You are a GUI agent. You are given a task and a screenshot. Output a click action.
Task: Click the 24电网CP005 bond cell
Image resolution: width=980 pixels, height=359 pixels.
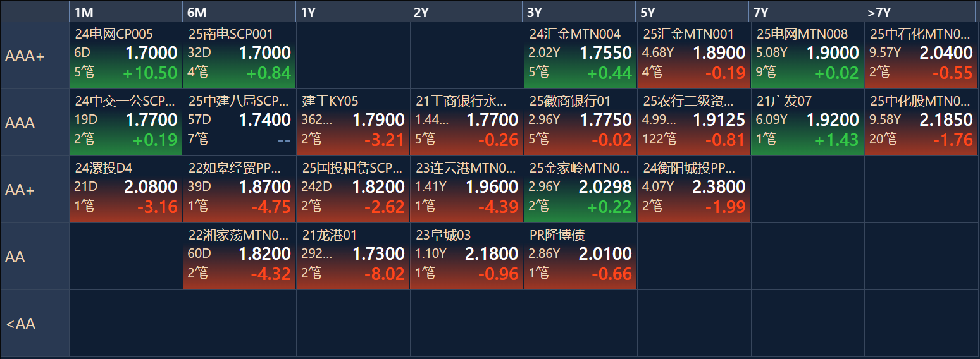pyautogui.click(x=125, y=55)
